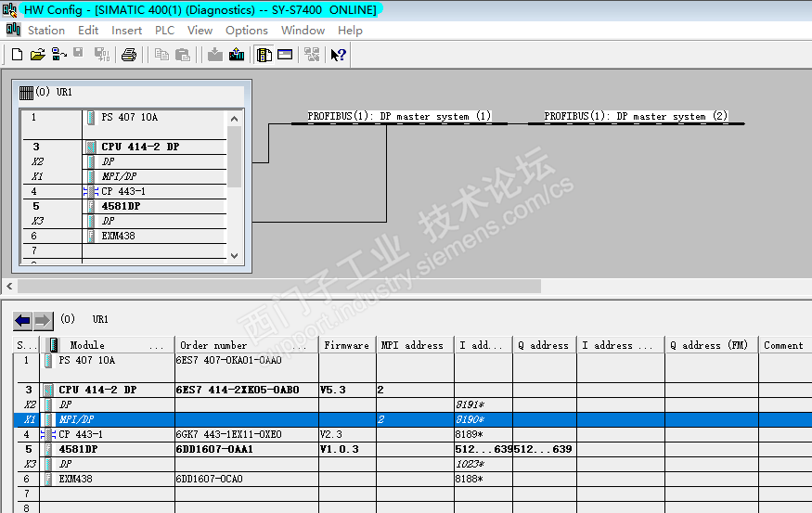Click the grayed Save diskette icon
Screen dimensions: 812x513
(x=78, y=53)
